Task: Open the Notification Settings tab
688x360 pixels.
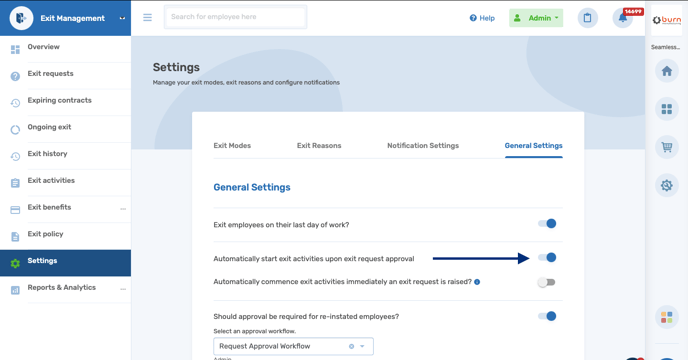Action: (423, 145)
